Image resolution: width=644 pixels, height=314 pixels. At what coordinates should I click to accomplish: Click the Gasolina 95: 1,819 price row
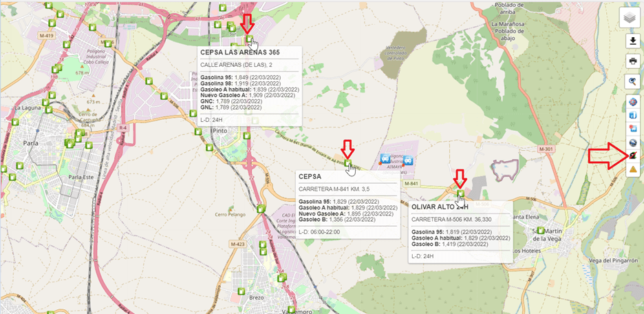(x=452, y=232)
